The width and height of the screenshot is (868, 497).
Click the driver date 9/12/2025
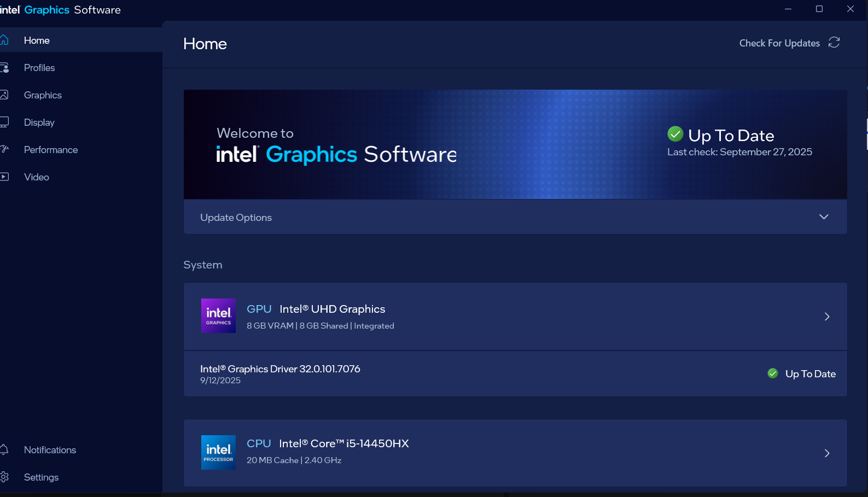coord(220,381)
